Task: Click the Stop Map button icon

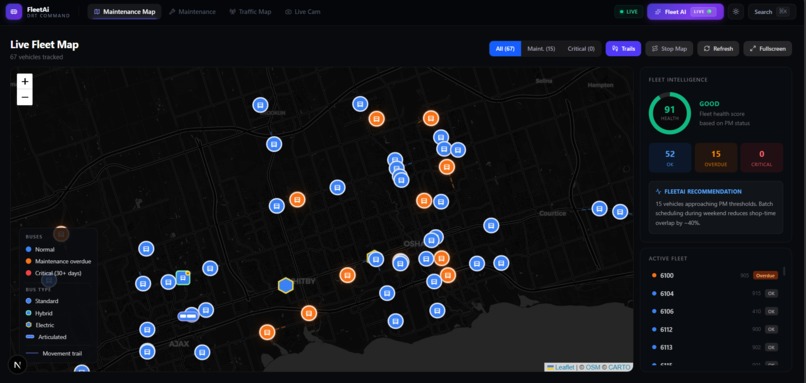Action: click(655, 49)
